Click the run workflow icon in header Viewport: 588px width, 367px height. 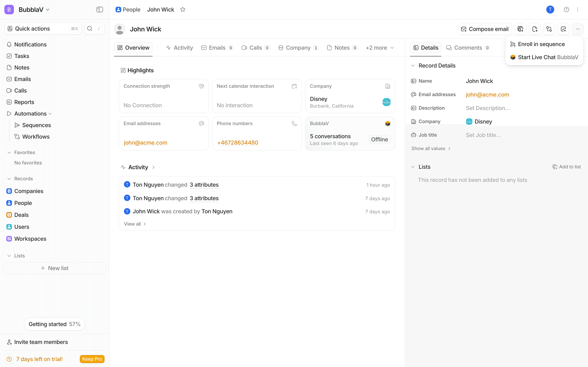point(549,29)
